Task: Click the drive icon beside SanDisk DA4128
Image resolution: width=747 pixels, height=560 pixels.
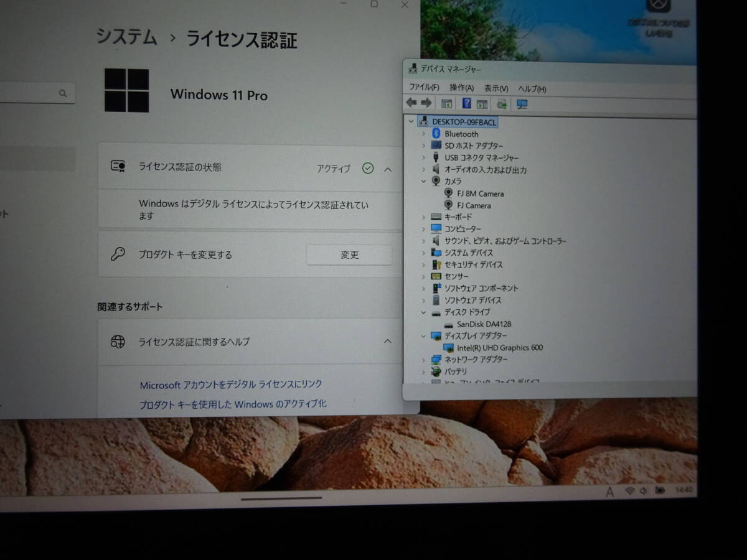Action: 449,324
